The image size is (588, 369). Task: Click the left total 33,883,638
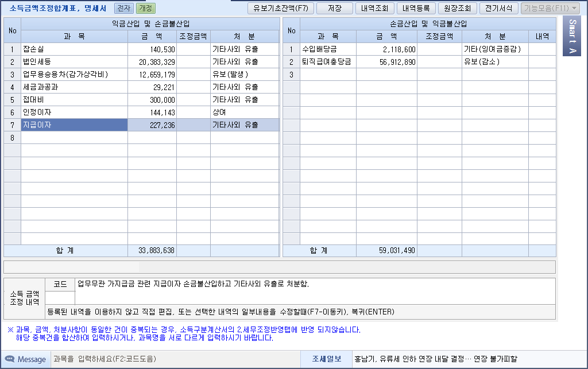pyautogui.click(x=156, y=250)
